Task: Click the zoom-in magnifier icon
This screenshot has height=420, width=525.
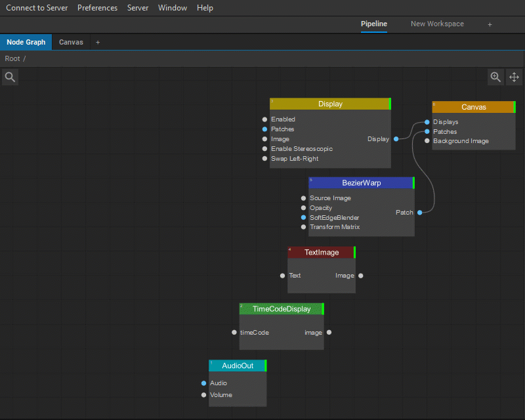Action: point(495,77)
